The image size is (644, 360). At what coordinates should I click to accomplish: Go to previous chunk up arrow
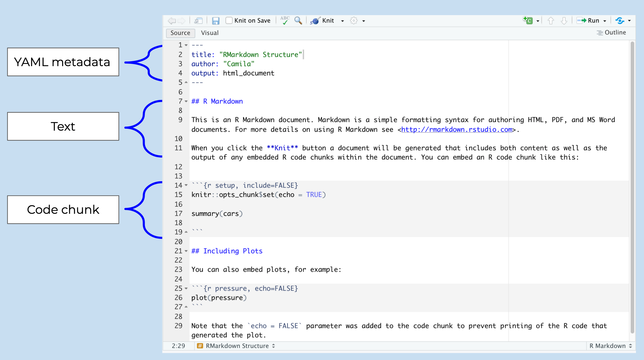tap(551, 21)
